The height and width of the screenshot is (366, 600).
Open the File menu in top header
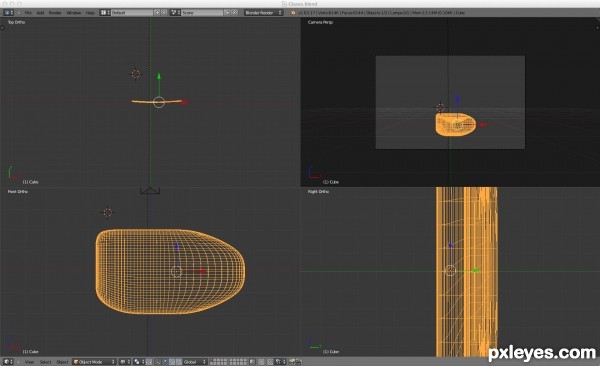tap(28, 13)
